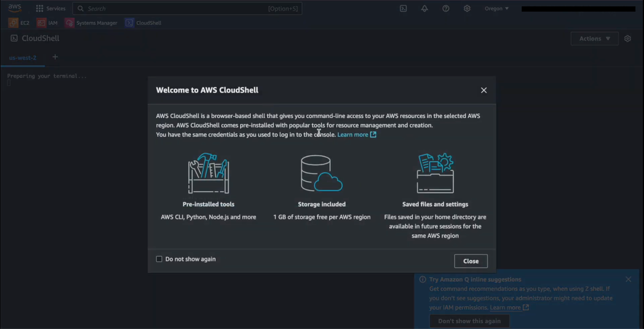Click 'AWS CLI, Python, Node.js and more' text
The height and width of the screenshot is (329, 644).
click(x=208, y=217)
